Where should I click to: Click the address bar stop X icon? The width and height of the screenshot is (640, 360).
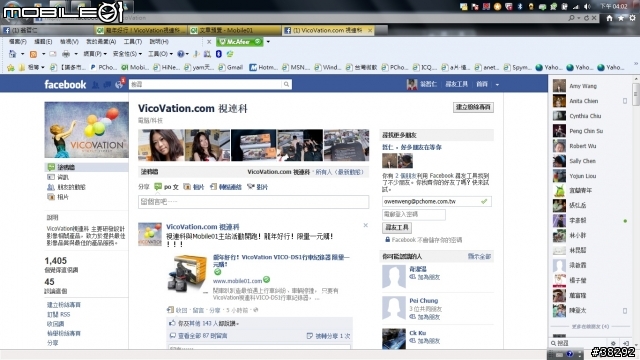pos(594,18)
